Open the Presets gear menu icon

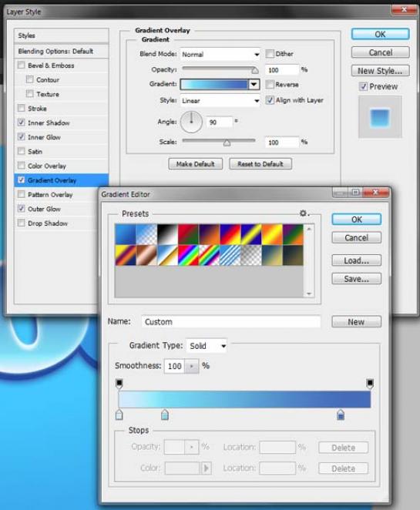304,213
